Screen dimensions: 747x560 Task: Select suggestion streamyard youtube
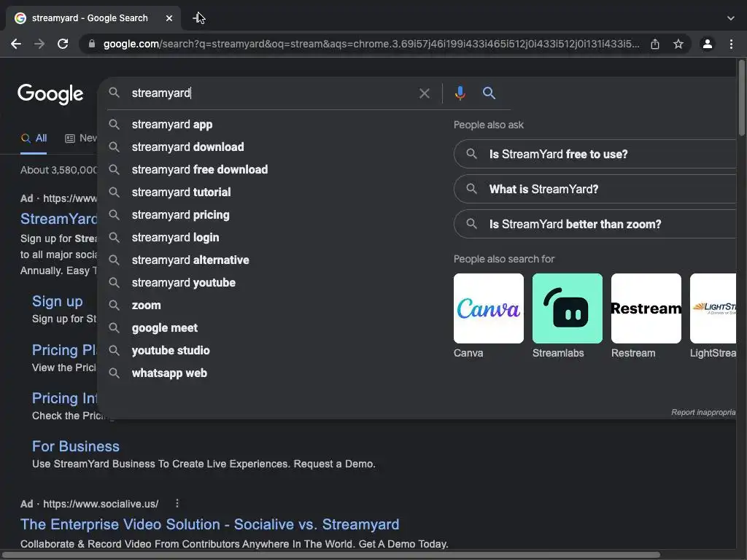183,282
